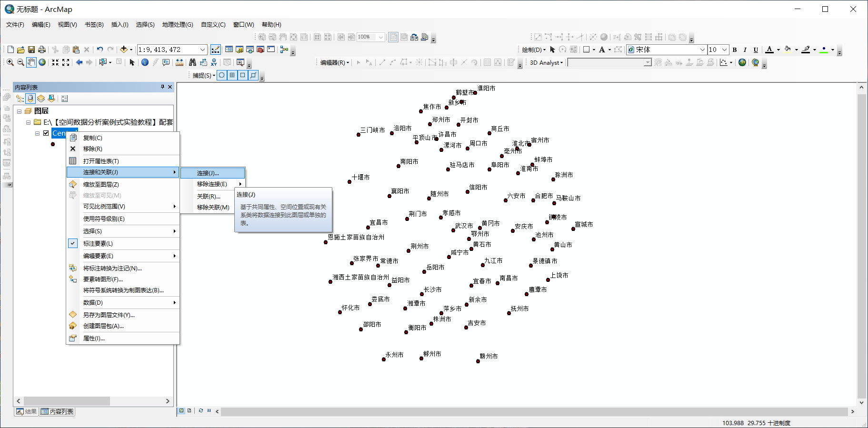
Task: Open the ArcGlobe launcher icon
Action: tap(756, 62)
